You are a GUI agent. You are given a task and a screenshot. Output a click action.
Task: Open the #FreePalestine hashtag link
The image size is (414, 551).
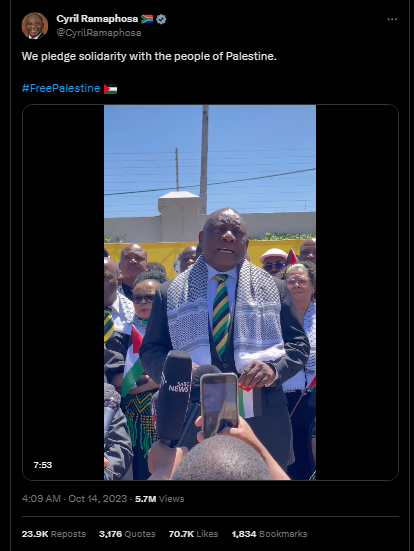61,88
